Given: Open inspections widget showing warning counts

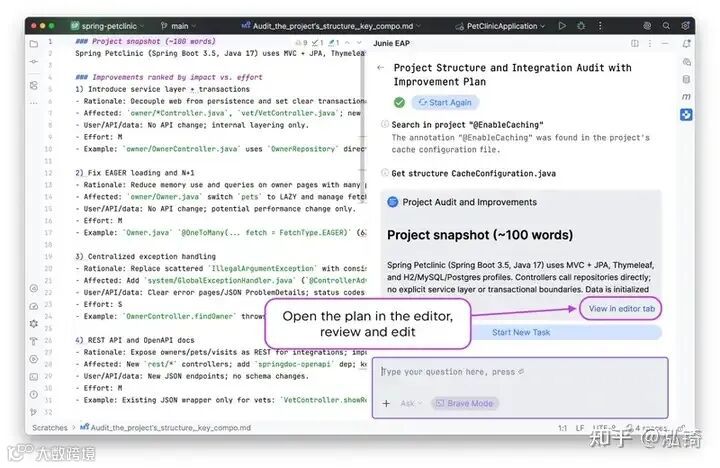Looking at the screenshot, I should pos(318,42).
